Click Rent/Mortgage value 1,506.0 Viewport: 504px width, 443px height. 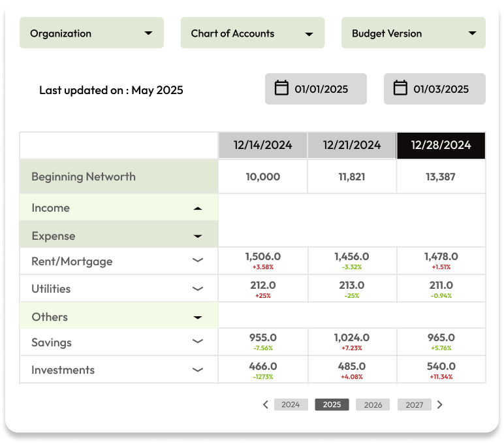263,256
